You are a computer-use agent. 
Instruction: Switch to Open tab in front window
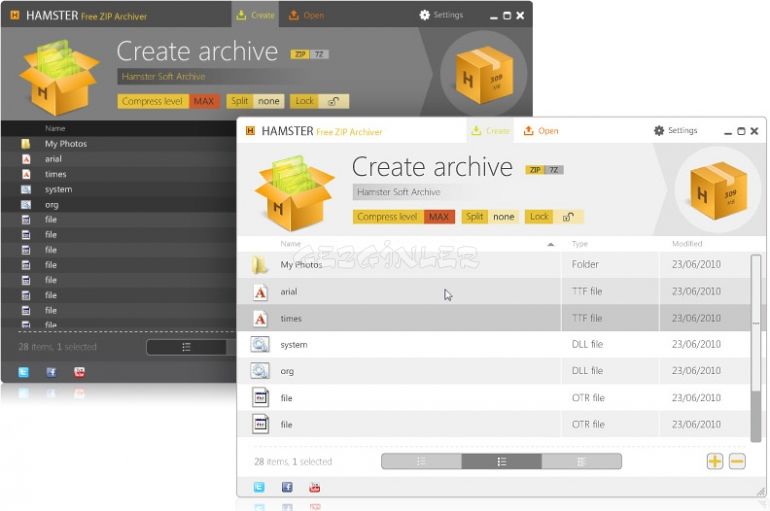coord(540,131)
